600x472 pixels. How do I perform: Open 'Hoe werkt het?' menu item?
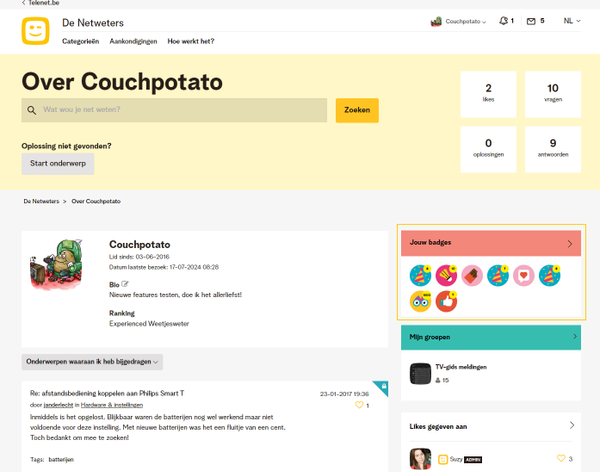pyautogui.click(x=191, y=41)
